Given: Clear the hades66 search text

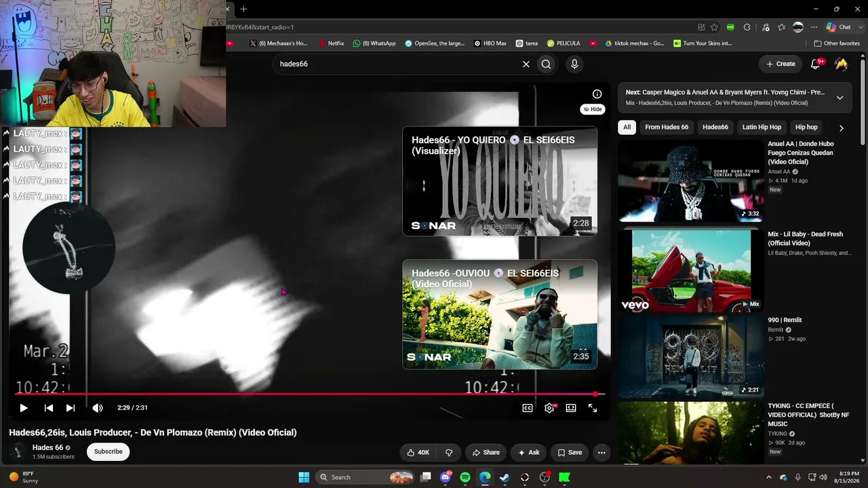Looking at the screenshot, I should tap(526, 64).
